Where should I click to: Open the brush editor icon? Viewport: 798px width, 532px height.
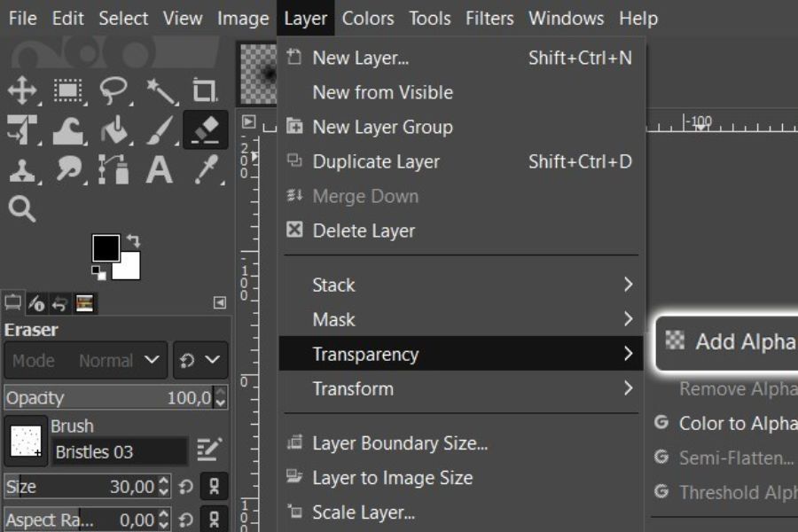pyautogui.click(x=209, y=450)
